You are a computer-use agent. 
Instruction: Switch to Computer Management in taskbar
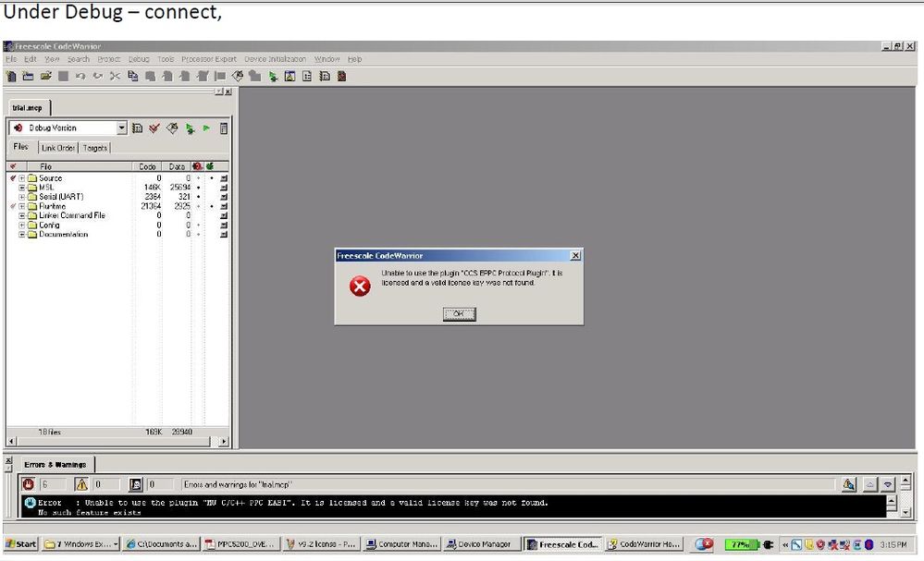[x=402, y=544]
